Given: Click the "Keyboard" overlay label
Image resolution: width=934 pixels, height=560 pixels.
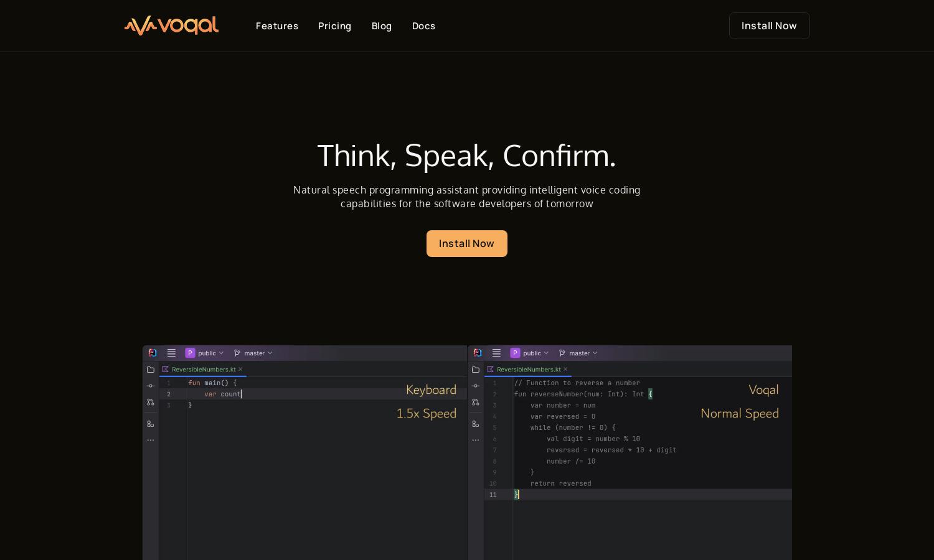Looking at the screenshot, I should point(431,390).
